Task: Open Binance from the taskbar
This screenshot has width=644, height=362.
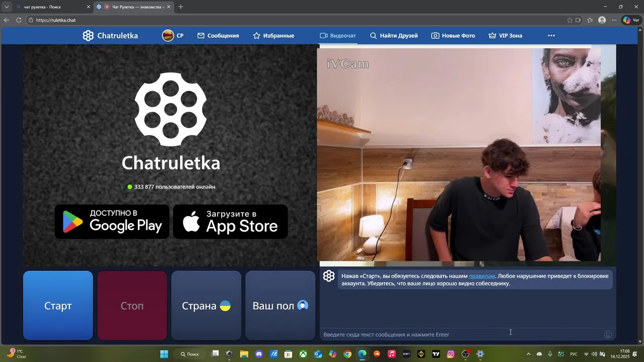Action: [x=421, y=354]
